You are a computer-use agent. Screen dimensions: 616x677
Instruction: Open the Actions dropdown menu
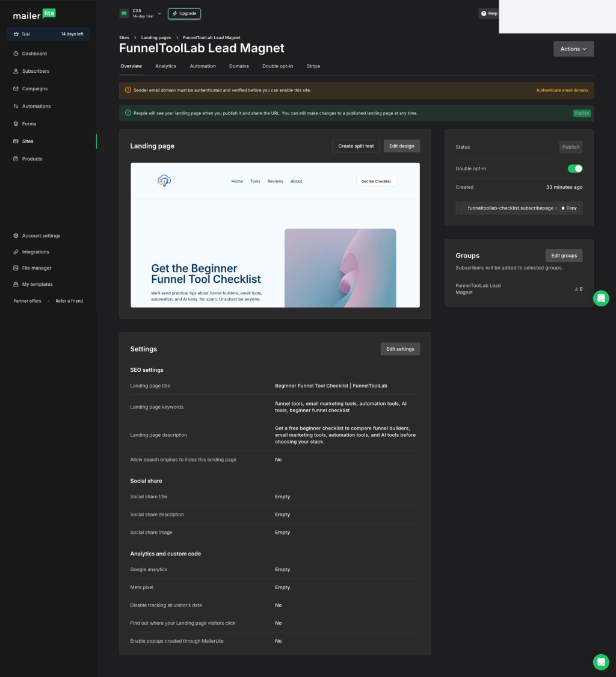pyautogui.click(x=573, y=49)
